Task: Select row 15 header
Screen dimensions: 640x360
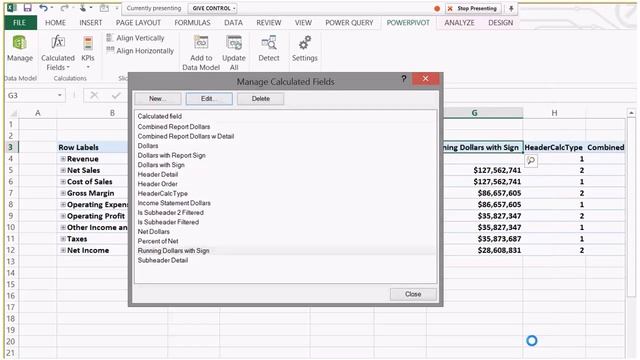Action: (11, 284)
